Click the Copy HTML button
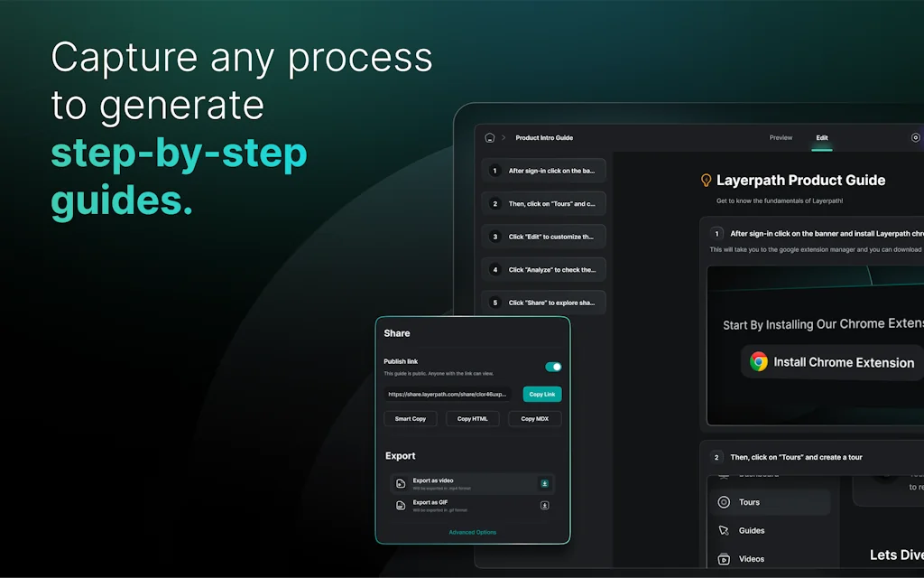924x578 pixels. point(473,419)
